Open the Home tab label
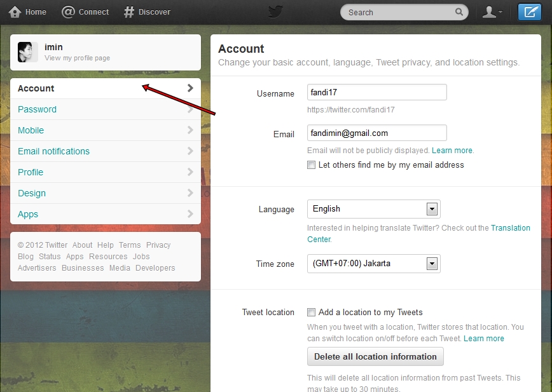This screenshot has width=552, height=392. click(36, 12)
